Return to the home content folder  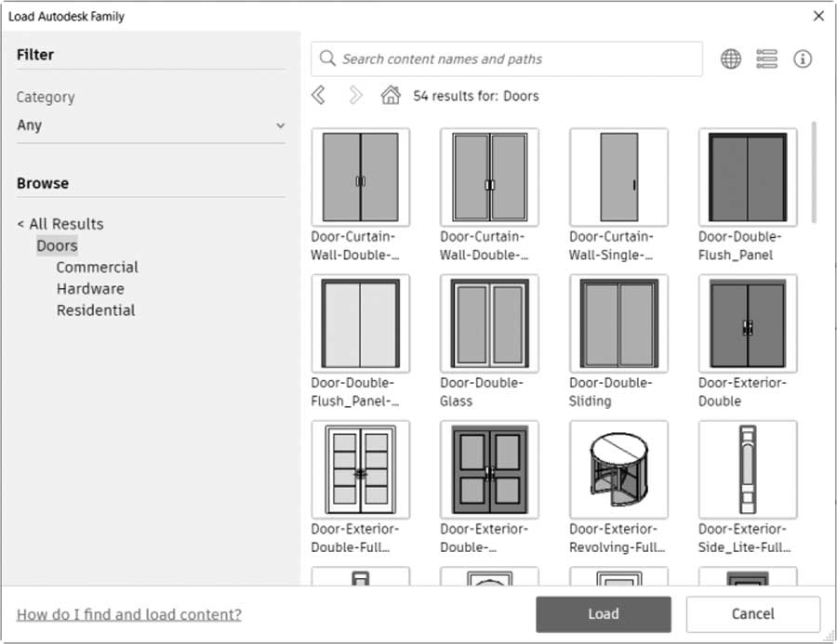click(x=391, y=96)
